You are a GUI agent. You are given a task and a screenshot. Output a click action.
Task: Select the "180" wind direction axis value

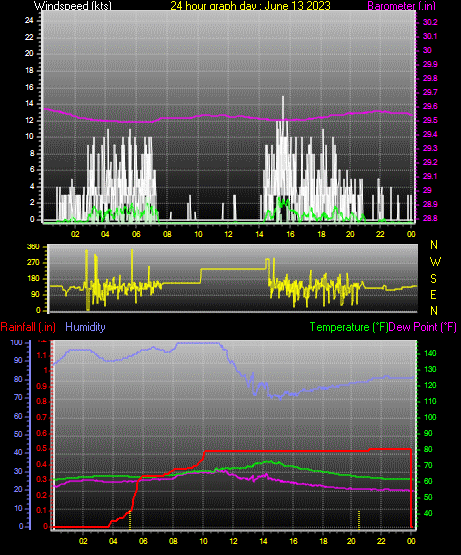(x=33, y=279)
